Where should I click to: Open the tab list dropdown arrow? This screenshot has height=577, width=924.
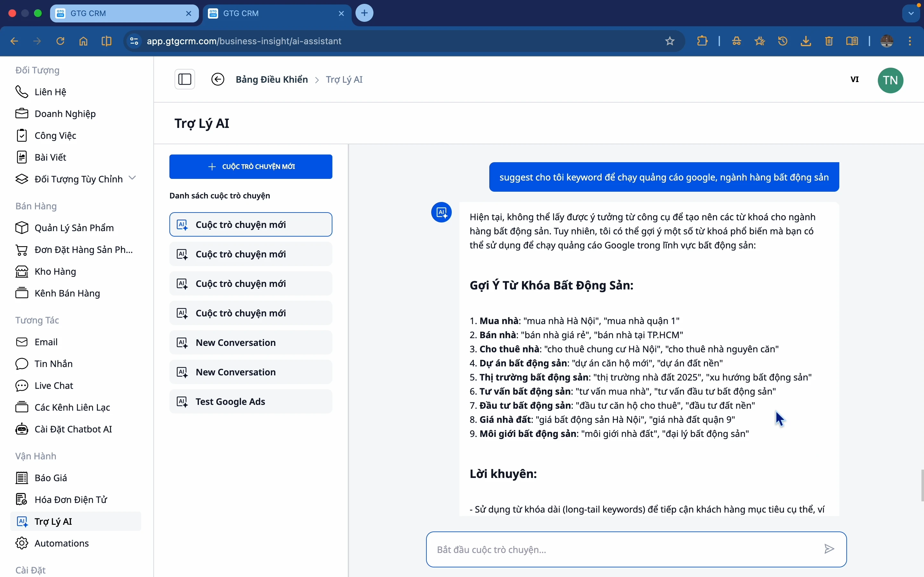[x=912, y=13]
